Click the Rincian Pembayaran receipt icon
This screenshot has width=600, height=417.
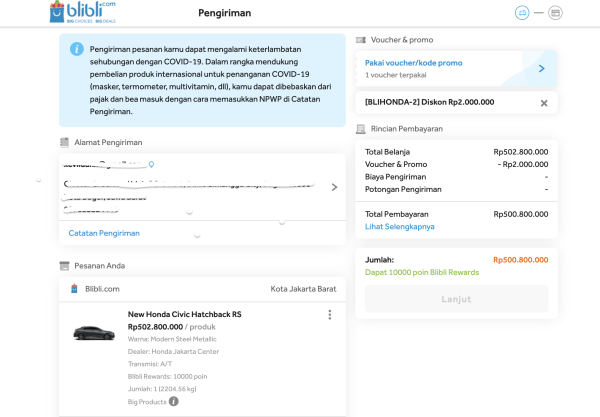[360, 129]
